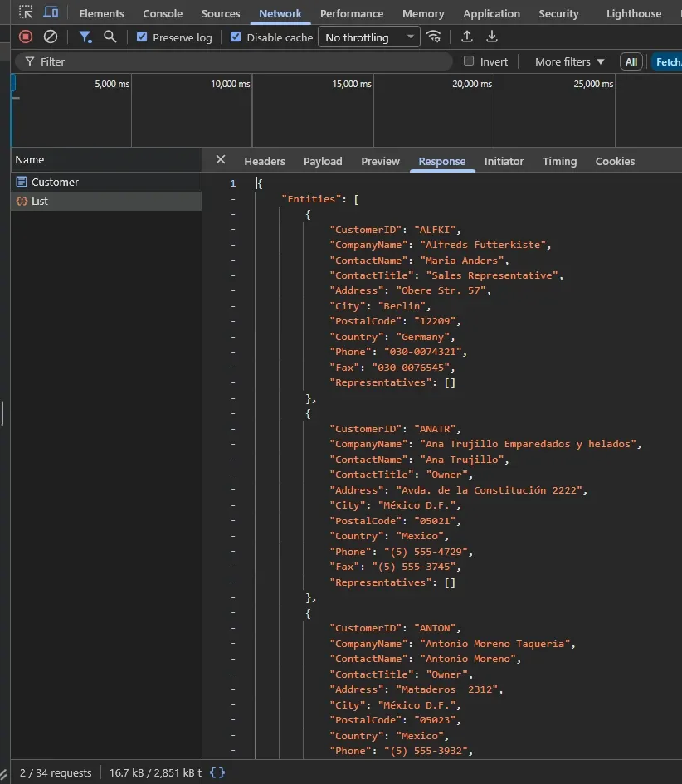Open the Performance tab
Screen dimensions: 682x784
pyautogui.click(x=352, y=13)
